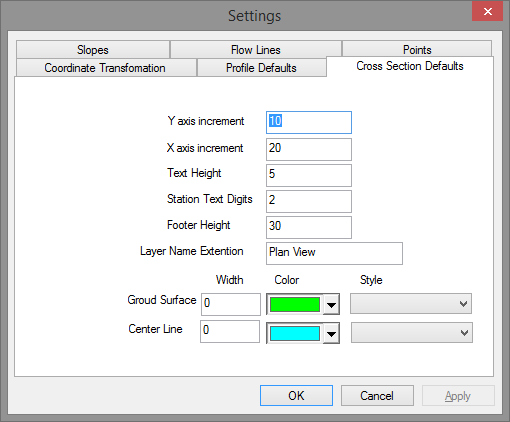
Task: Switch to the Slopes tab
Action: tap(93, 50)
